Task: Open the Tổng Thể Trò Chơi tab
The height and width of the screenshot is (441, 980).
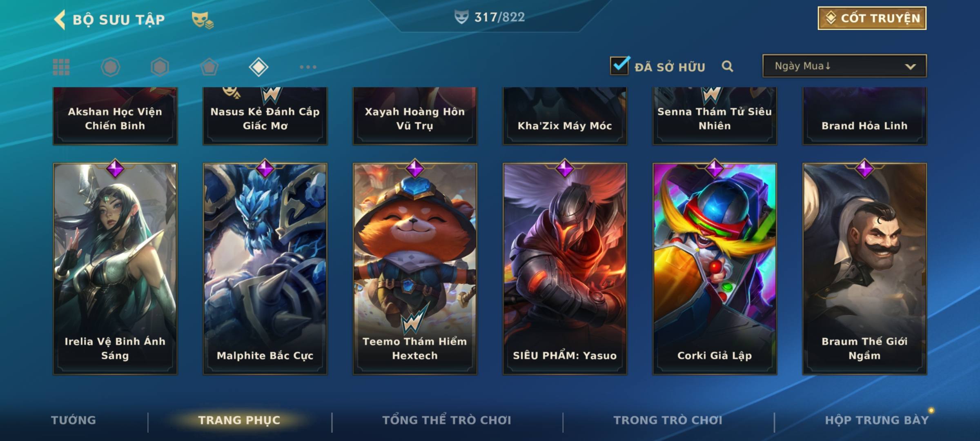Action: click(x=446, y=420)
